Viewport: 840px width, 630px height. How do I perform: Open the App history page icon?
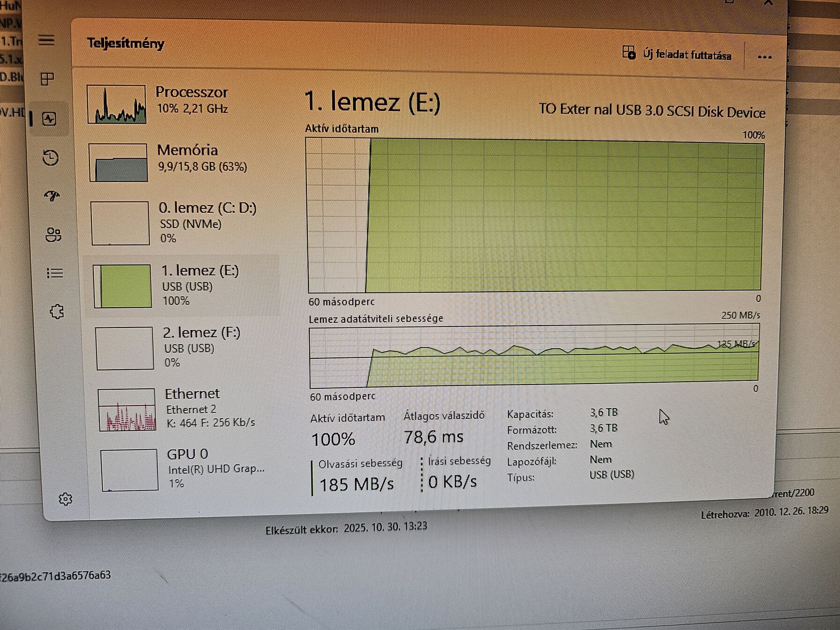(50, 157)
